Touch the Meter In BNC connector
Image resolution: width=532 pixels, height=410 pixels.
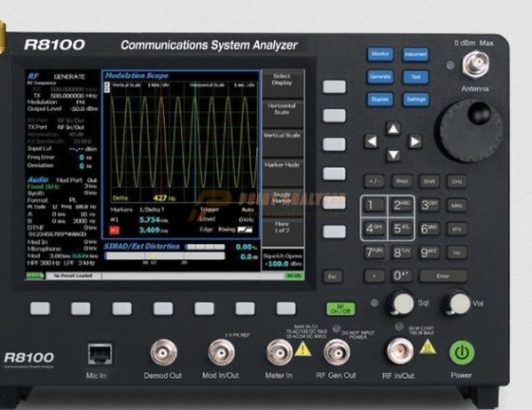click(279, 352)
